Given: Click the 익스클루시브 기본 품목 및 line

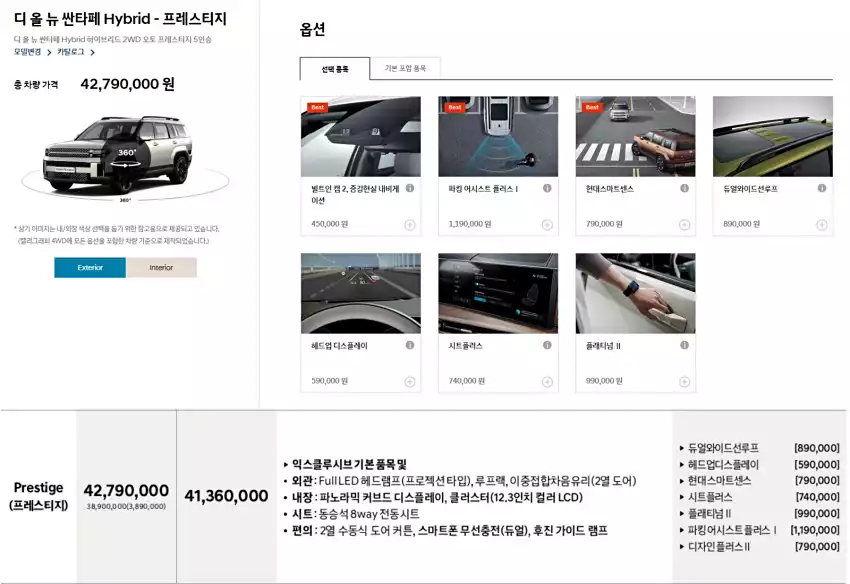Looking at the screenshot, I should pyautogui.click(x=349, y=464).
